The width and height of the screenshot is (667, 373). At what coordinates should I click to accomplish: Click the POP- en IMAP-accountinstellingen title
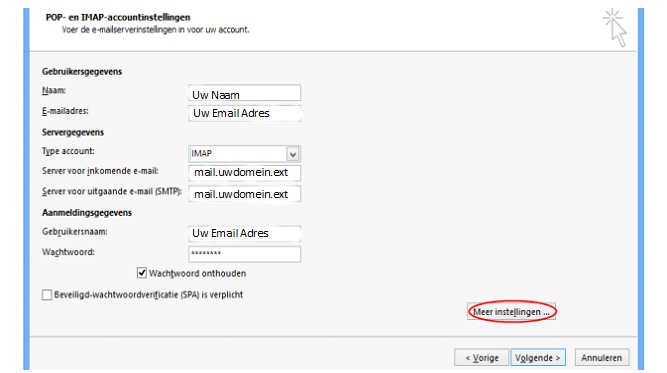pyautogui.click(x=118, y=17)
